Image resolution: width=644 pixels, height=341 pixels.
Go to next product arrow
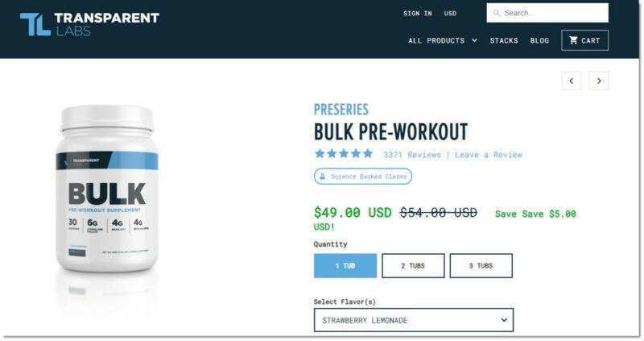(599, 81)
